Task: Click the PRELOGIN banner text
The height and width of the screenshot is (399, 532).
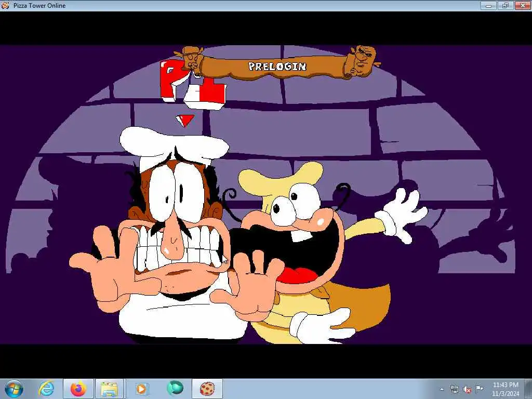Action: pos(277,66)
